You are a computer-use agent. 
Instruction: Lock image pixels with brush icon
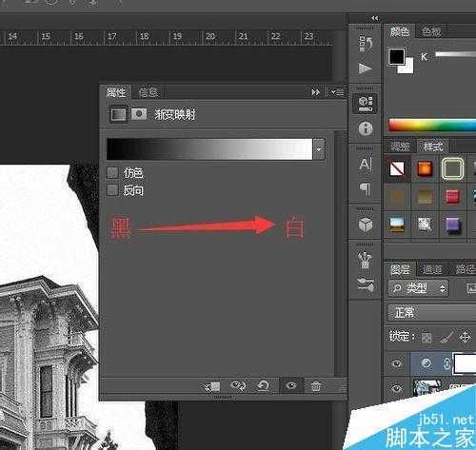446,338
